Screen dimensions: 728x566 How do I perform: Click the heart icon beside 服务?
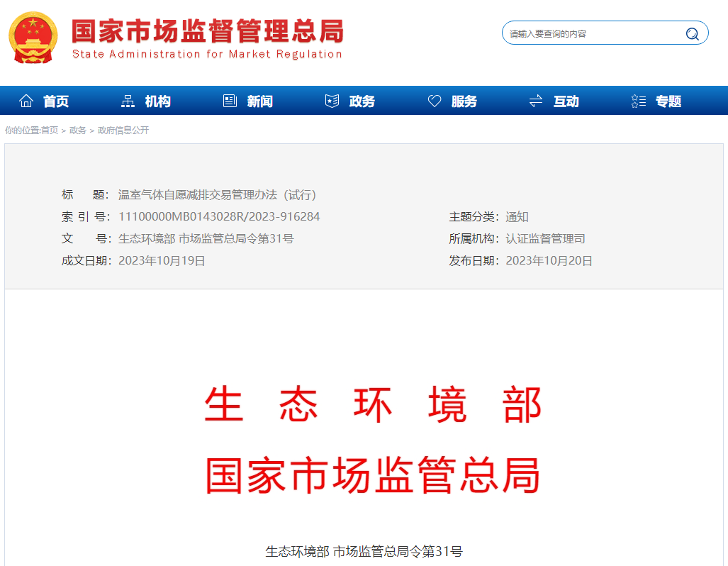pos(435,101)
